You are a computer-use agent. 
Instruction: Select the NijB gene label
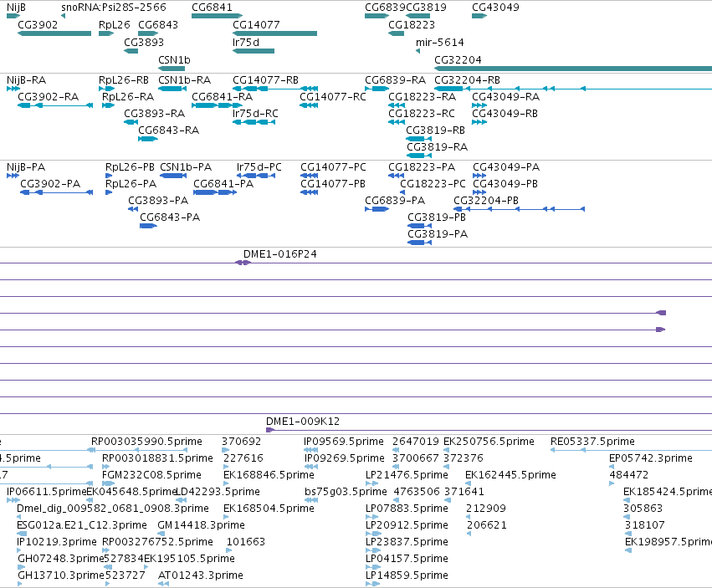[17, 8]
